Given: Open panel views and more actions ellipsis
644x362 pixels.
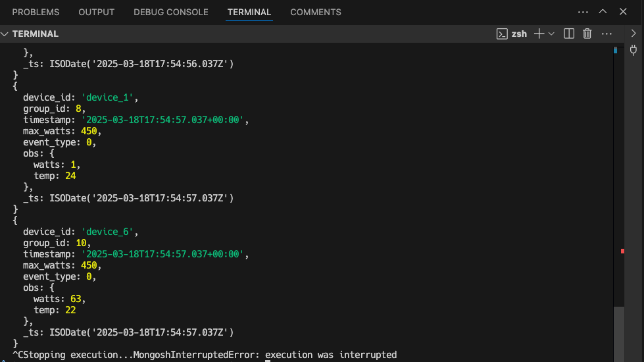Looking at the screenshot, I should 583,12.
